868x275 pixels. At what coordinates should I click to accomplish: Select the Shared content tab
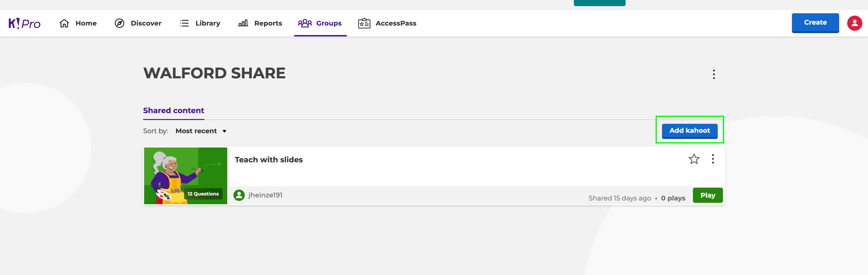click(x=174, y=111)
